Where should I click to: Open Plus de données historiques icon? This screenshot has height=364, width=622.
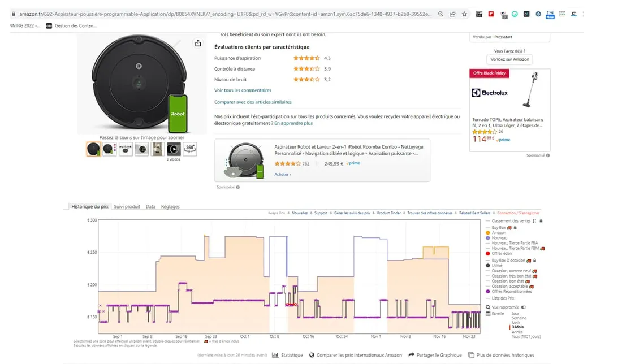click(x=471, y=355)
